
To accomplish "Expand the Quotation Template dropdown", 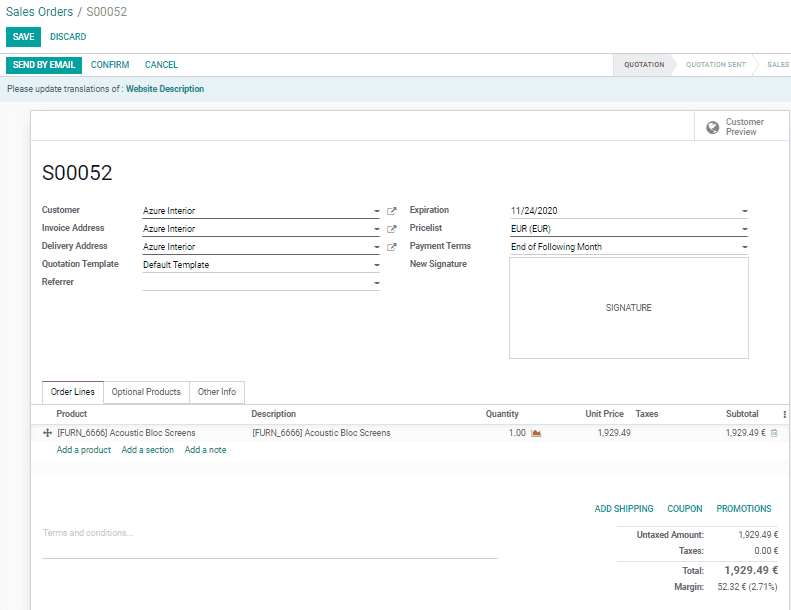I will [376, 265].
